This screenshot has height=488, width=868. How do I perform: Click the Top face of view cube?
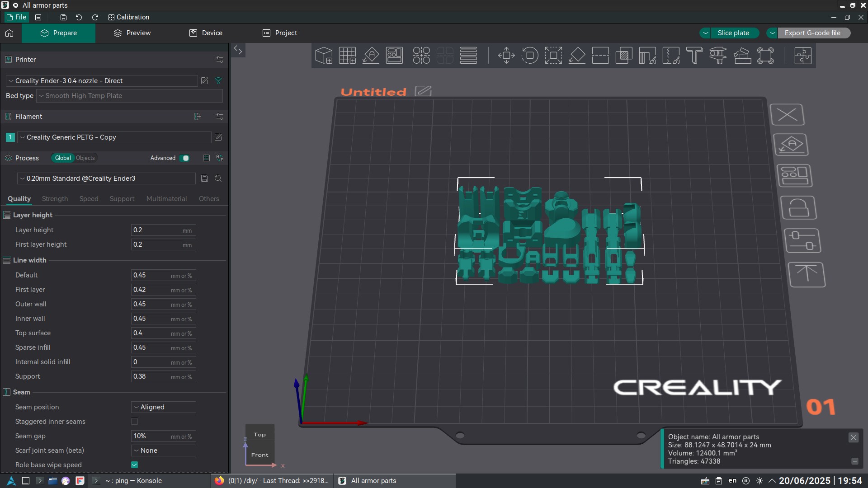coord(259,435)
